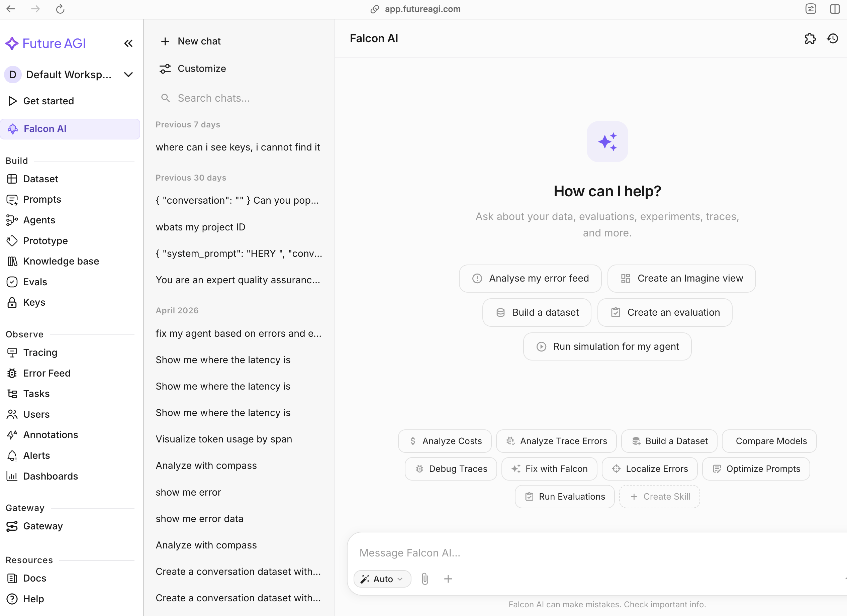847x616 pixels.
Task: Go to Error Feed
Action: (x=47, y=373)
